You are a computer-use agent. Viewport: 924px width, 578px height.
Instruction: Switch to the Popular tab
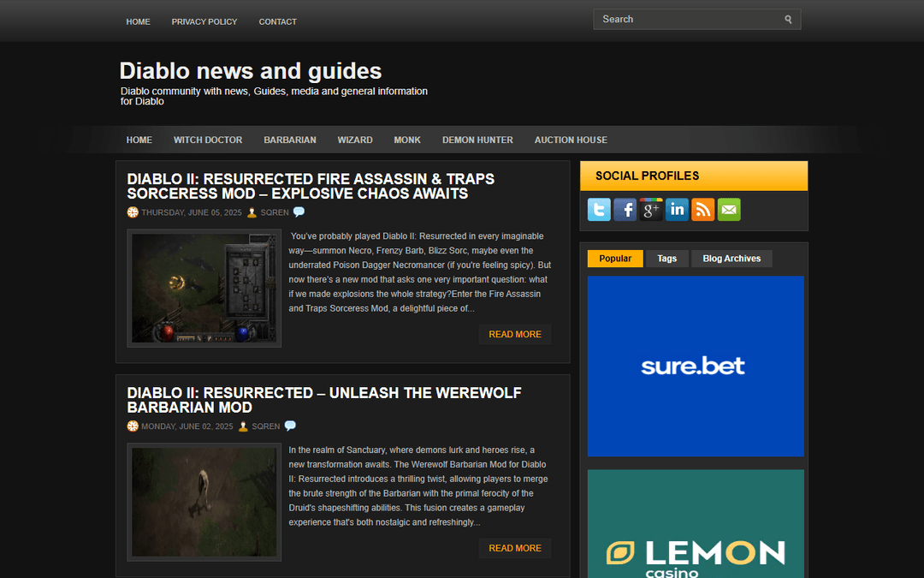(x=615, y=259)
